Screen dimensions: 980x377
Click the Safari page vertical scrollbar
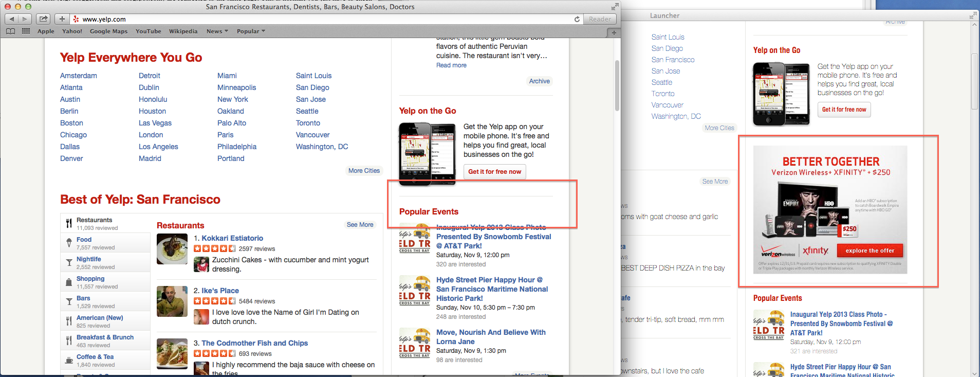tap(617, 85)
